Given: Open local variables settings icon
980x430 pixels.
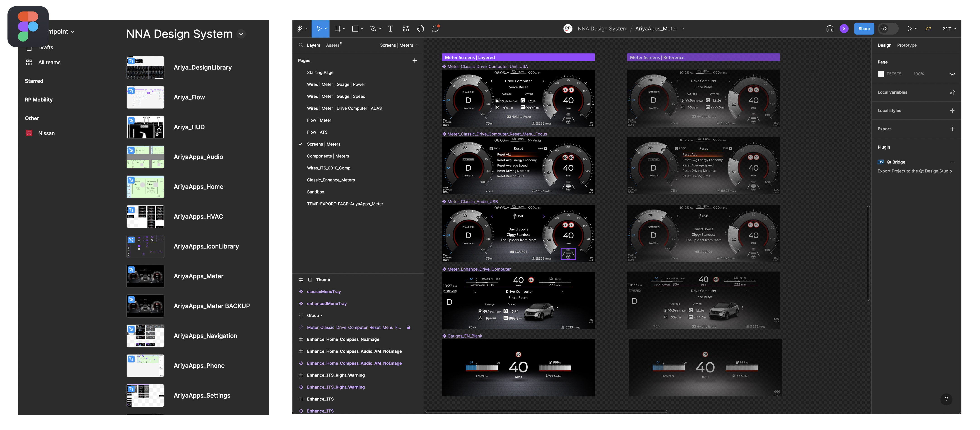Looking at the screenshot, I should [952, 92].
